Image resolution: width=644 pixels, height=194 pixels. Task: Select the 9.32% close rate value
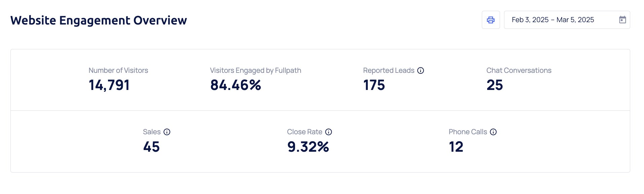(x=308, y=147)
